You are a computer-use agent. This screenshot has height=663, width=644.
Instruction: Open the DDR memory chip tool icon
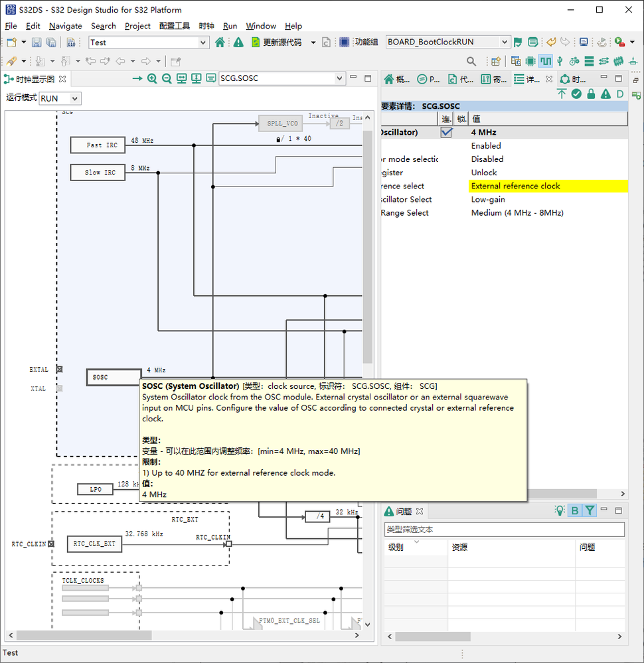(x=619, y=61)
